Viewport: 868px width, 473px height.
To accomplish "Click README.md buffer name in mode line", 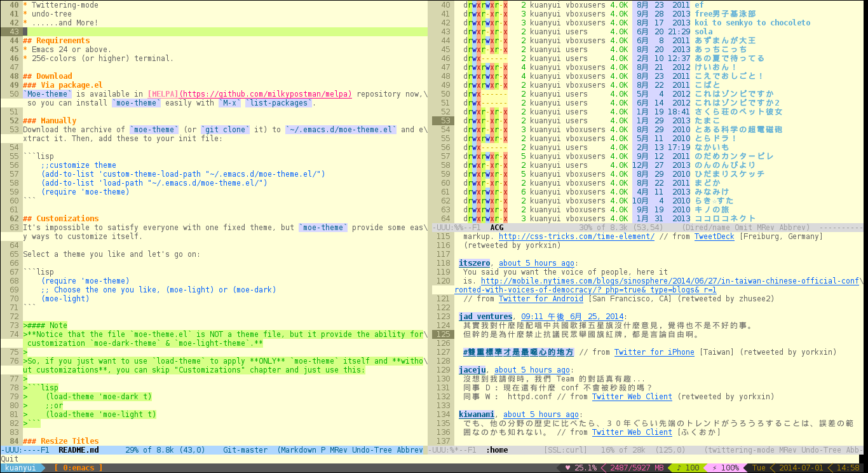I will tap(79, 450).
